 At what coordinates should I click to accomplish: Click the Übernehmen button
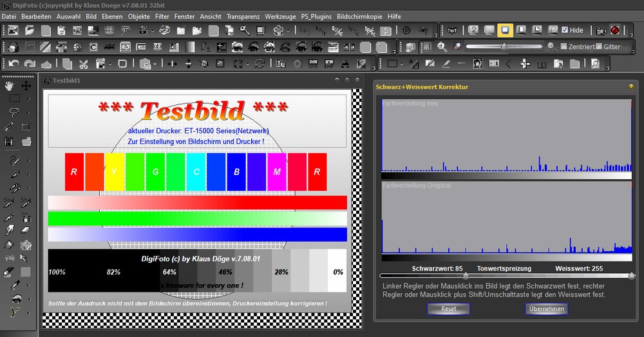point(546,309)
